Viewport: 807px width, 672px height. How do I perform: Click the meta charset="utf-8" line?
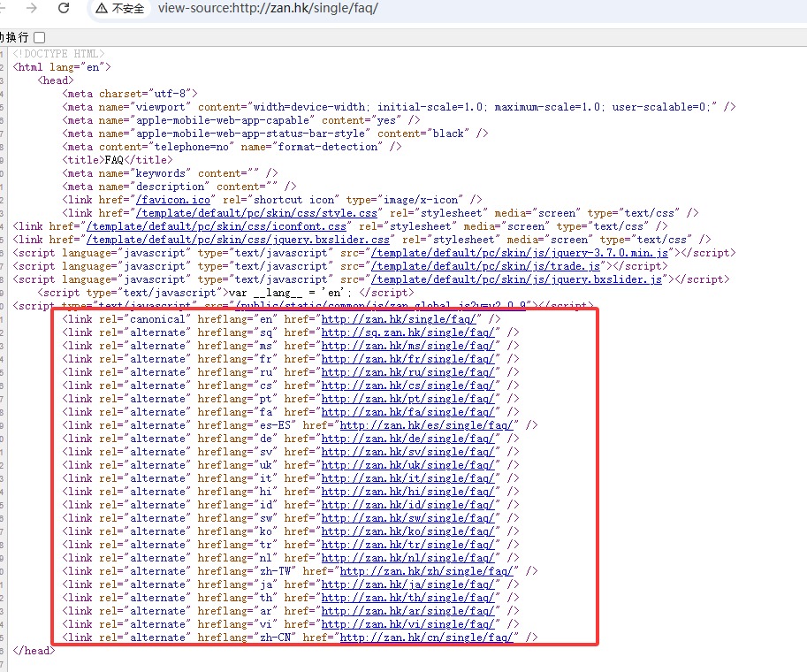(x=130, y=94)
